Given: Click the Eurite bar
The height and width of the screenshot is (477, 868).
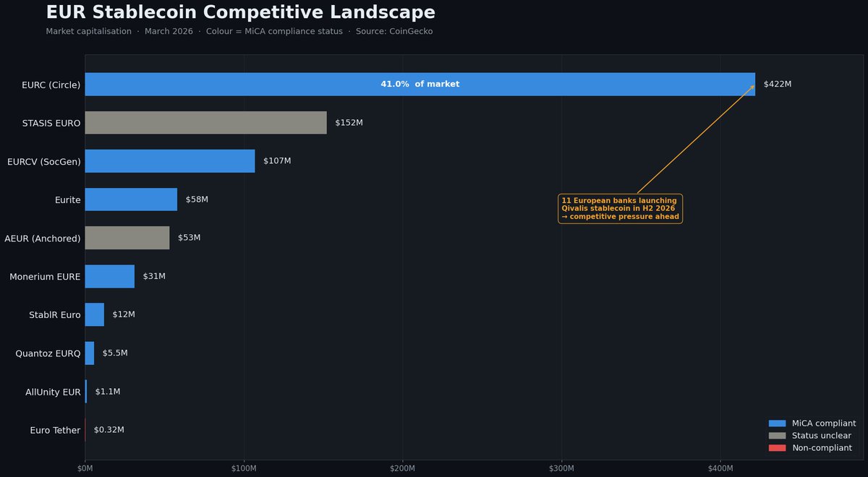Looking at the screenshot, I should coord(131,199).
